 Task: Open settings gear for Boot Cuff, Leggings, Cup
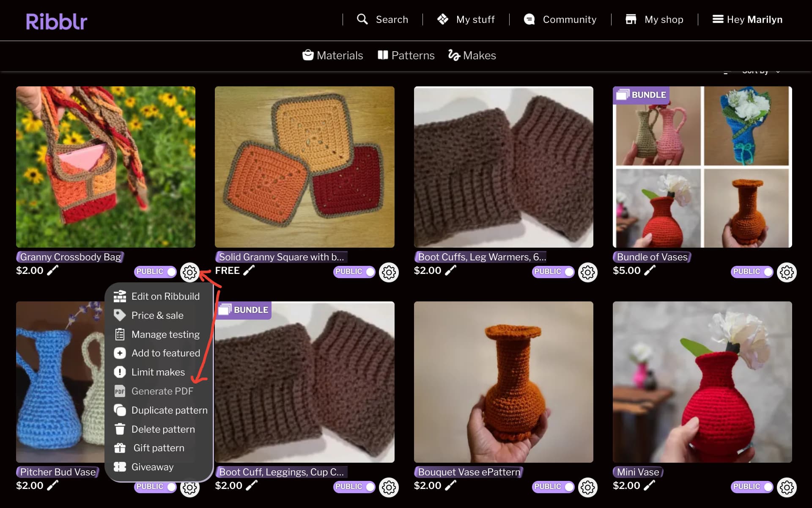[x=389, y=487]
